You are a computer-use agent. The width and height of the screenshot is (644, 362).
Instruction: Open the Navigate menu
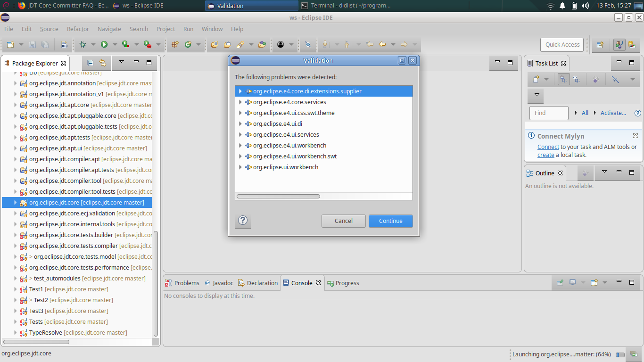coord(109,29)
